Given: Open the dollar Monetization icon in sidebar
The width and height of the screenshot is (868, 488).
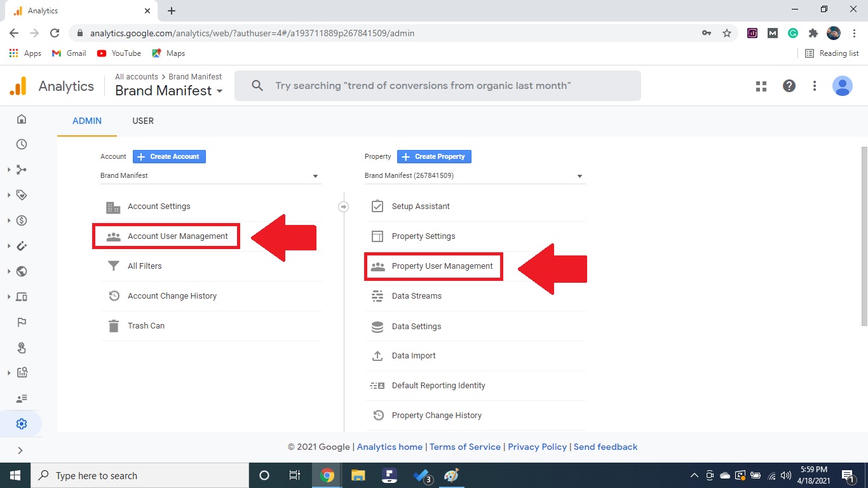Looking at the screenshot, I should 22,220.
